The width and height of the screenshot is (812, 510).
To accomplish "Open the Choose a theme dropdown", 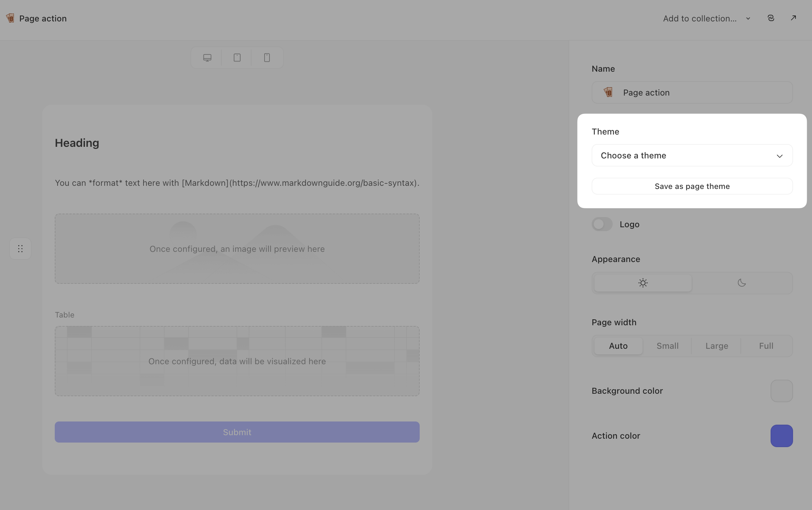I will 692,155.
